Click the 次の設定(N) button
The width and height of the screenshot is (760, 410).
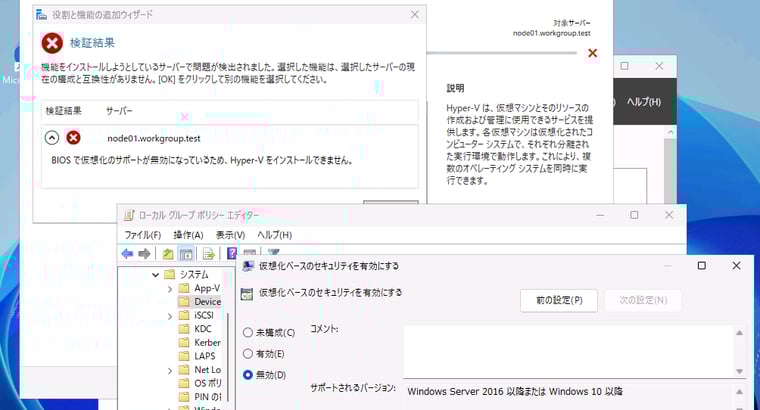pos(643,300)
